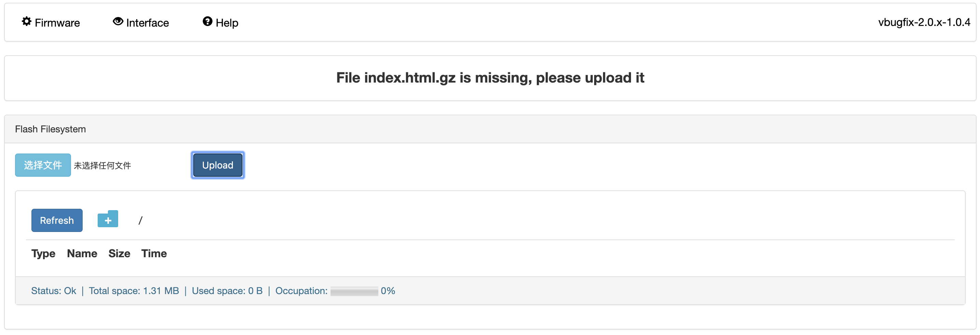The image size is (980, 335).
Task: Open the Interface menu label
Action: [147, 23]
